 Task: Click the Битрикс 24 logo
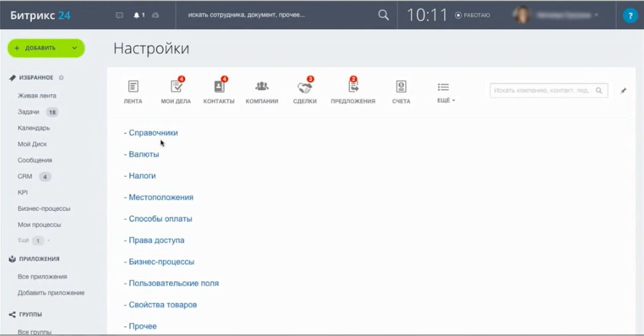[40, 16]
